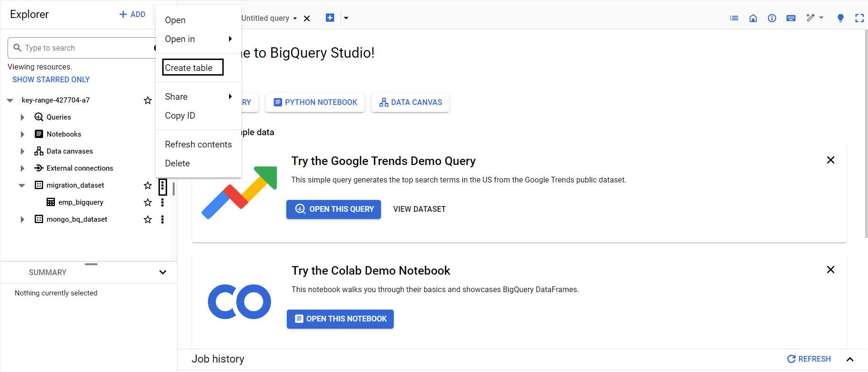Expand the Job history panel
The height and width of the screenshot is (372, 868).
click(850, 359)
